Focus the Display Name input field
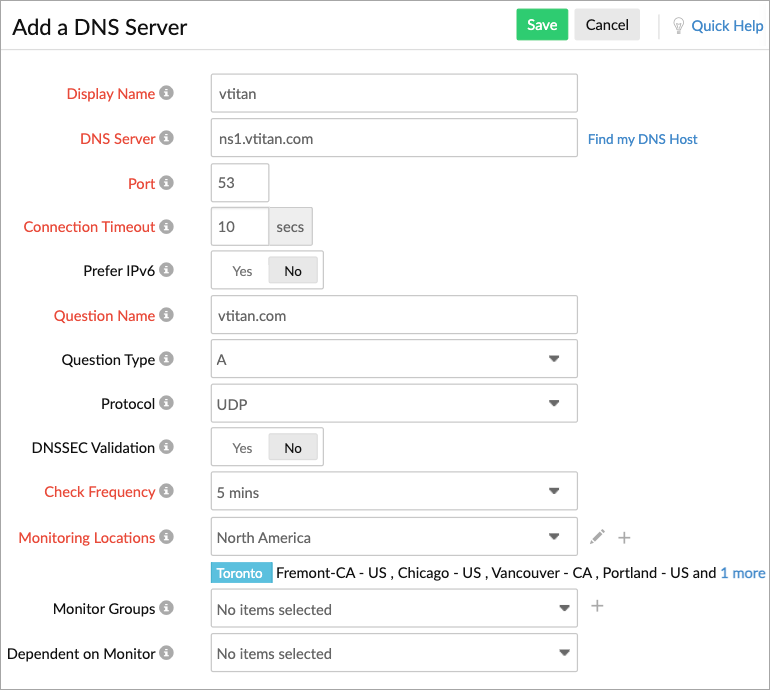The width and height of the screenshot is (770, 690). point(394,93)
